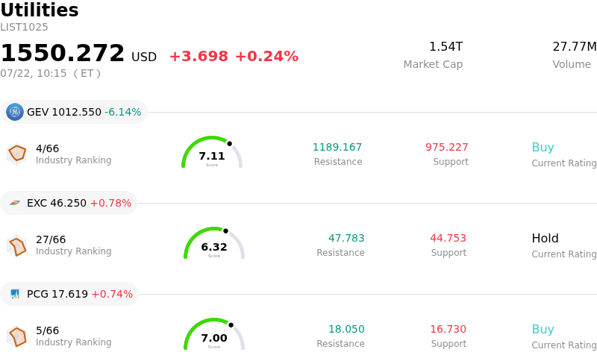This screenshot has height=364, width=597.
Task: Click the 4/66 Industry Ranking text
Action: tap(73, 154)
